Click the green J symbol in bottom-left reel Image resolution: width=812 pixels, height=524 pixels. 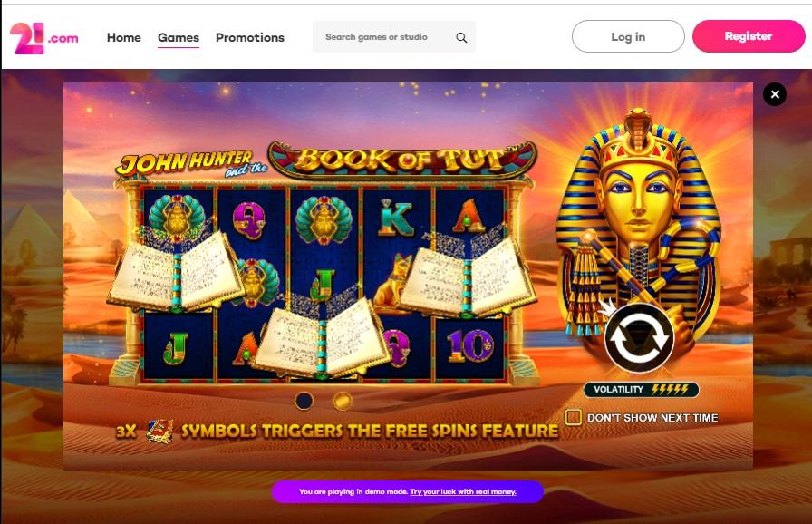point(177,348)
